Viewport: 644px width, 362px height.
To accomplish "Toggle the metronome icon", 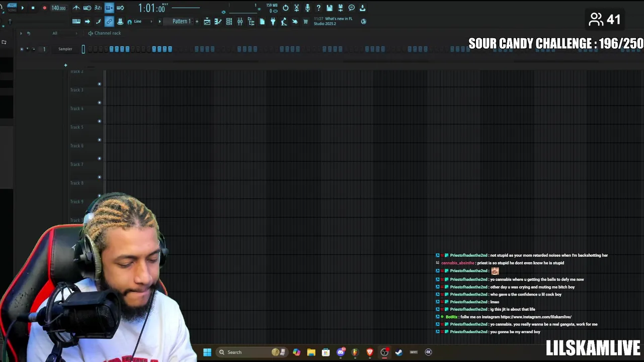I will pyautogui.click(x=76, y=8).
